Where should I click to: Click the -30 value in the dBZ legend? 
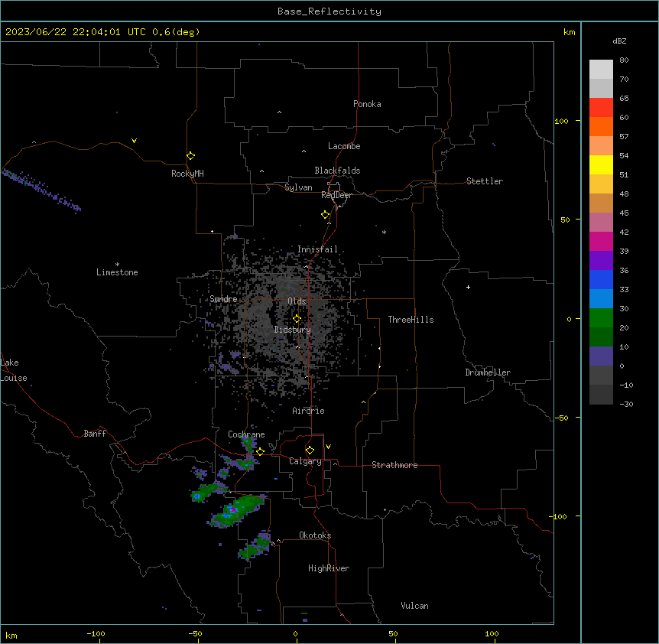pos(626,404)
